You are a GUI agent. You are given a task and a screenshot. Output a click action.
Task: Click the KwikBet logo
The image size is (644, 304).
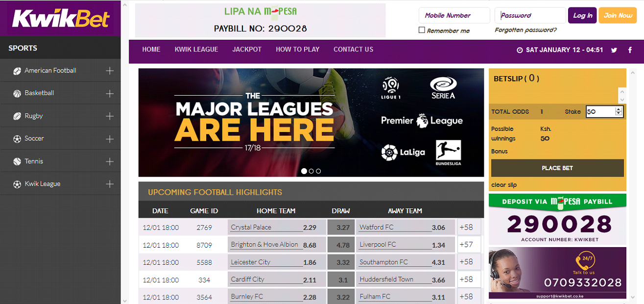point(60,18)
